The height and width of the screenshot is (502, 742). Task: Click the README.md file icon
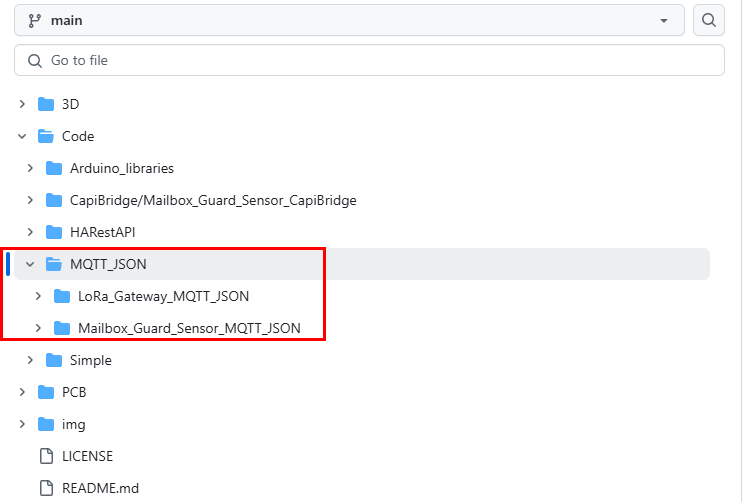[x=46, y=488]
